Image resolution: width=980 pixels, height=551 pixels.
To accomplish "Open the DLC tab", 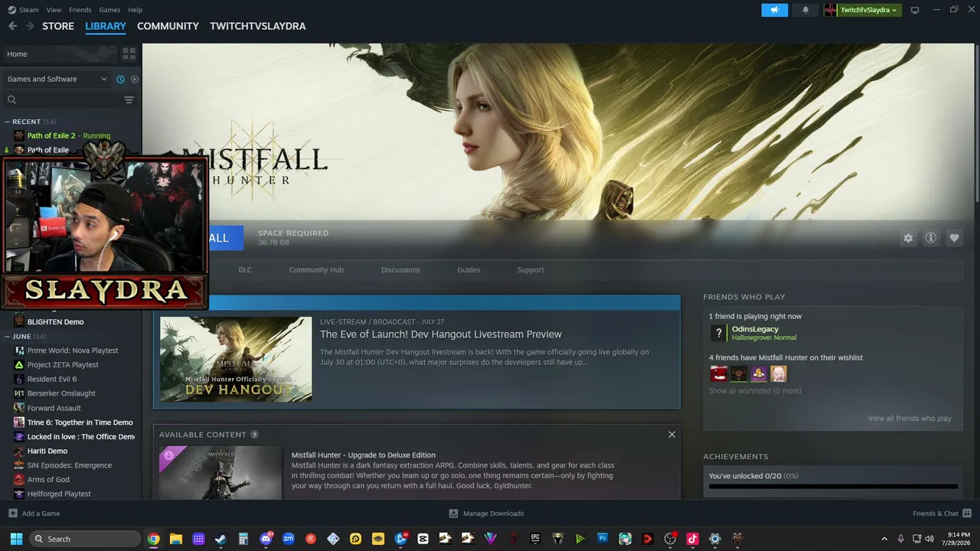I will pos(245,270).
